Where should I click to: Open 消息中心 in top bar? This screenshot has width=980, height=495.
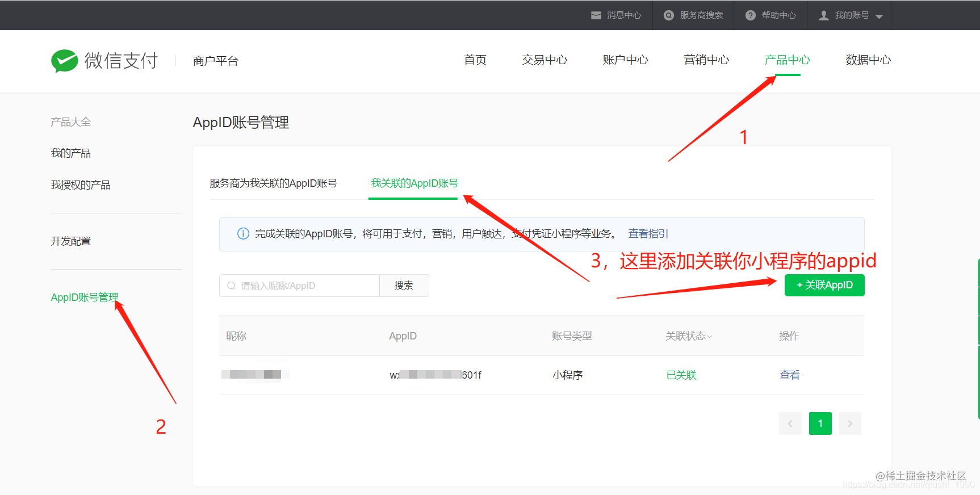pos(624,15)
